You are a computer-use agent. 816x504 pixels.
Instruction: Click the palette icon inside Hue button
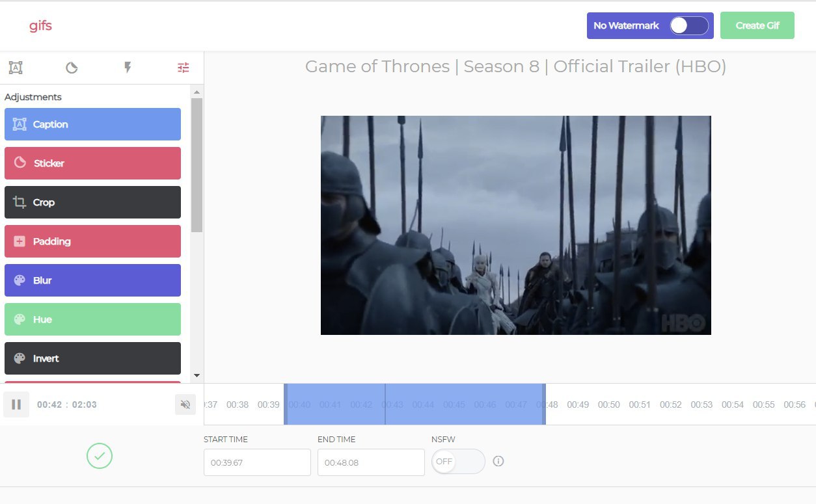(20, 319)
